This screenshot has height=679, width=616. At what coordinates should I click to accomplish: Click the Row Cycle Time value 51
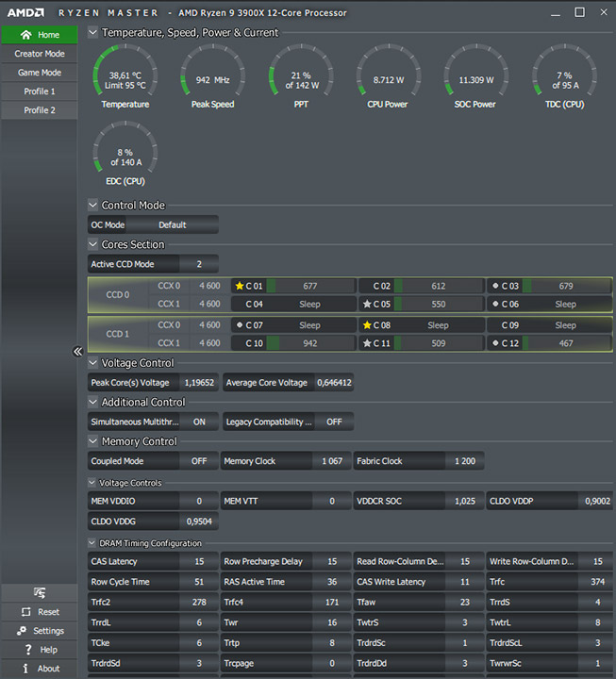tap(199, 582)
